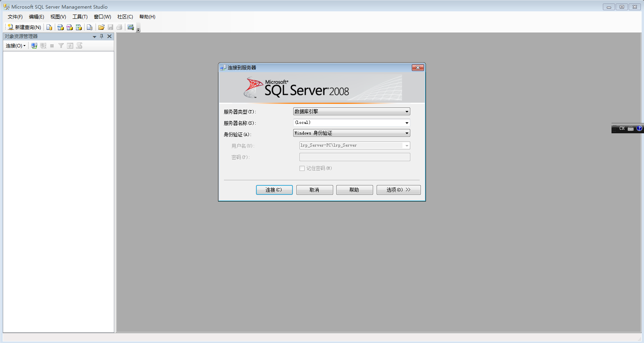The height and width of the screenshot is (343, 644).
Task: Click the 帮助 Help button in dialog
Action: [354, 190]
